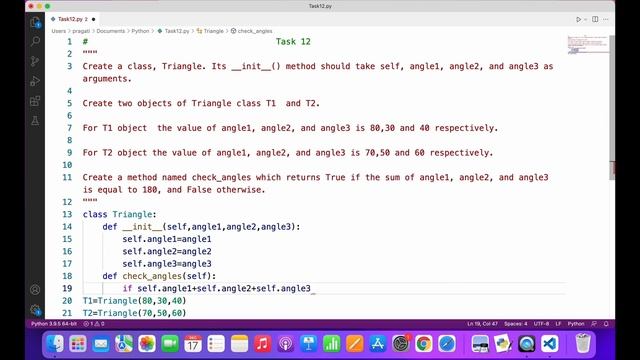Screen dimensions: 640x360
Task: Close the unsaved Task12.py tab dot
Action: click(x=93, y=19)
